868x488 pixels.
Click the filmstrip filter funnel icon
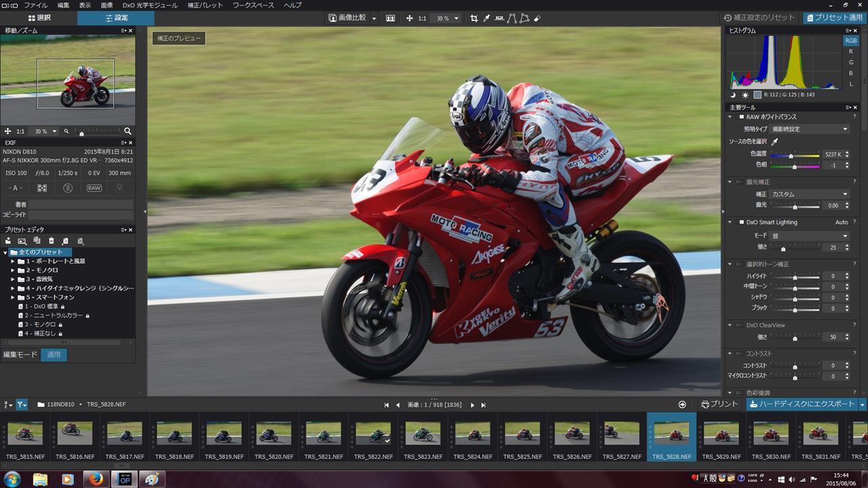[22, 404]
